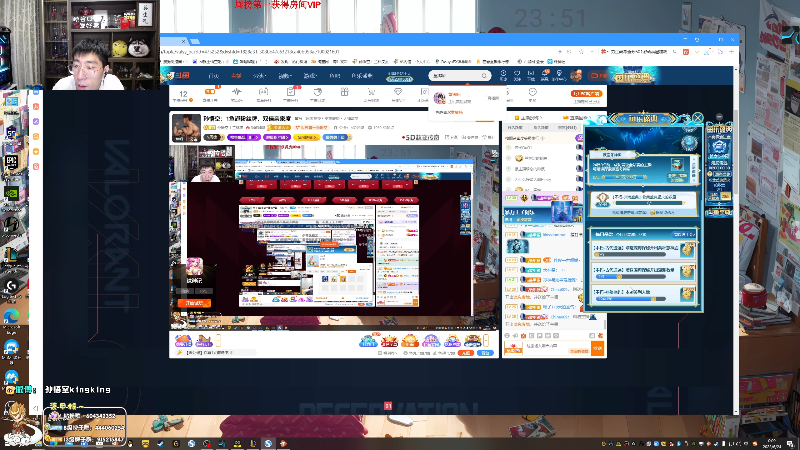Select the first gift icon at left below player
This screenshot has width=800, height=450.
(x=183, y=340)
